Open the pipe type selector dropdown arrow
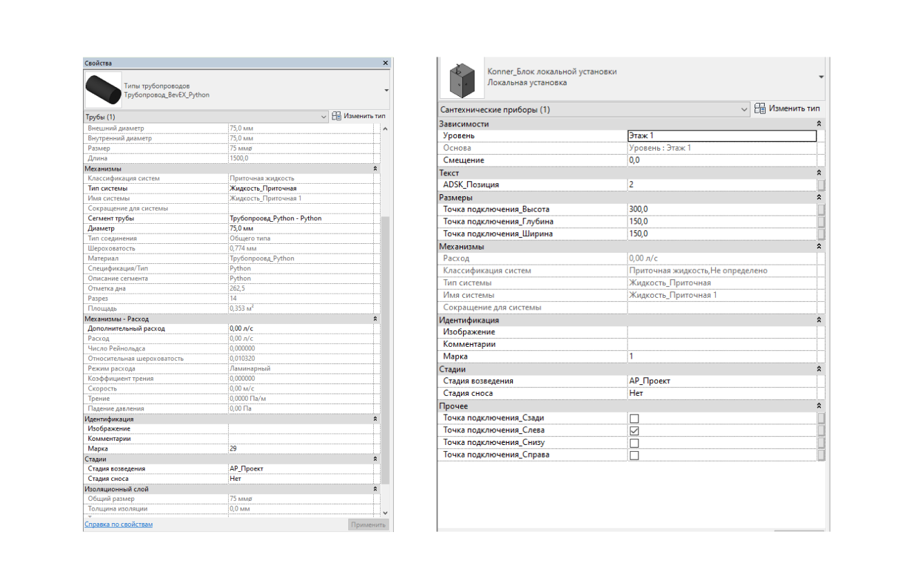Screen dimensions: 908x588 [x=386, y=91]
